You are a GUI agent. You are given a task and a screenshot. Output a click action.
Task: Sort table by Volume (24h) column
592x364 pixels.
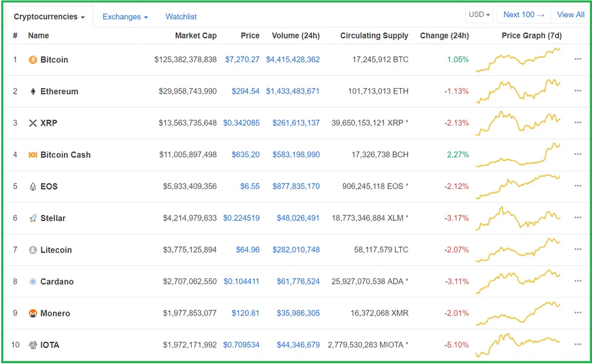point(295,36)
